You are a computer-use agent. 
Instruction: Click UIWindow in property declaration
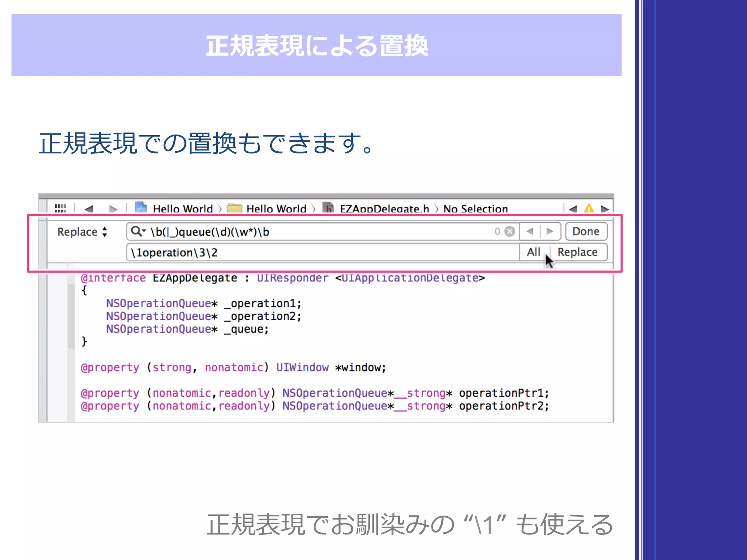coord(302,367)
